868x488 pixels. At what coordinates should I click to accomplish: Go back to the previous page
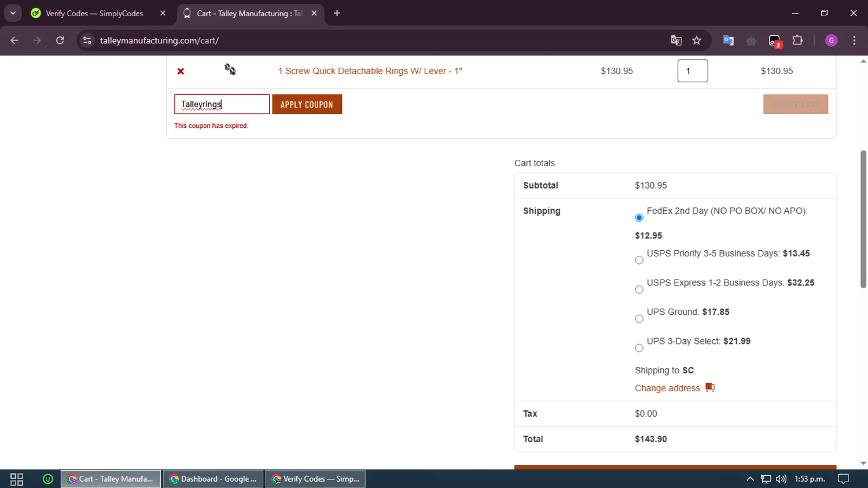[x=14, y=41]
